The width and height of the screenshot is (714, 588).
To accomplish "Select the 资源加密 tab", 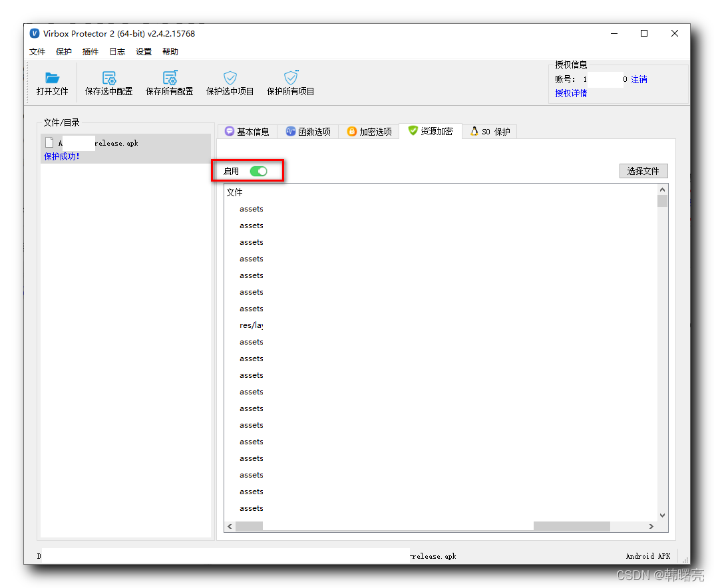I will [x=431, y=131].
